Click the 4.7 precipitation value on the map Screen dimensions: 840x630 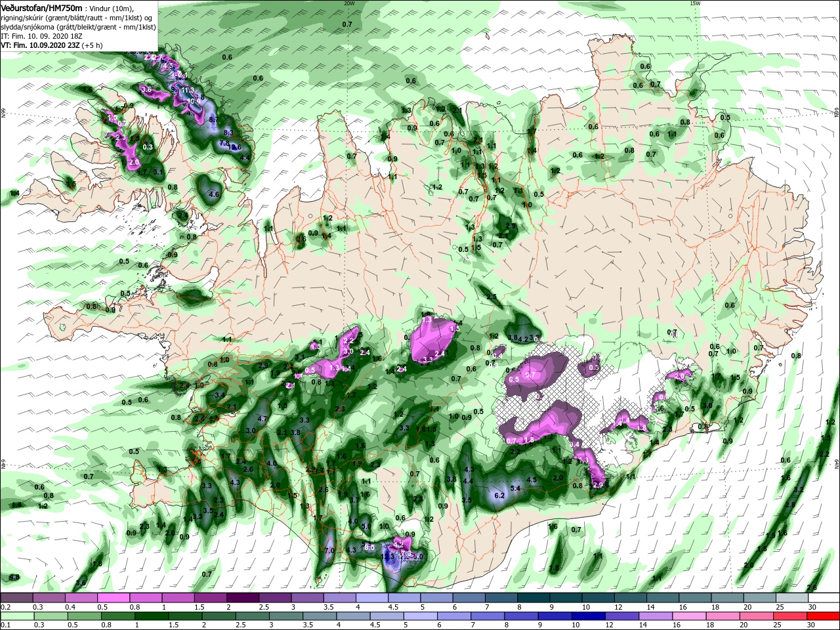tap(262, 419)
